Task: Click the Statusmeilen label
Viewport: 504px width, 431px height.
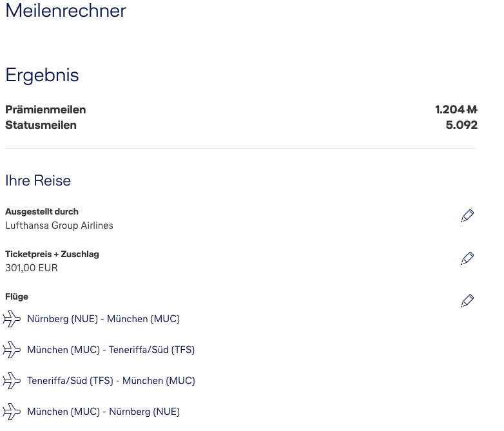Action: 41,125
